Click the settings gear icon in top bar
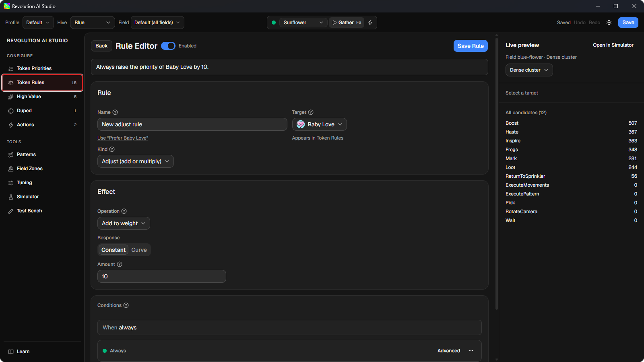 pyautogui.click(x=609, y=23)
